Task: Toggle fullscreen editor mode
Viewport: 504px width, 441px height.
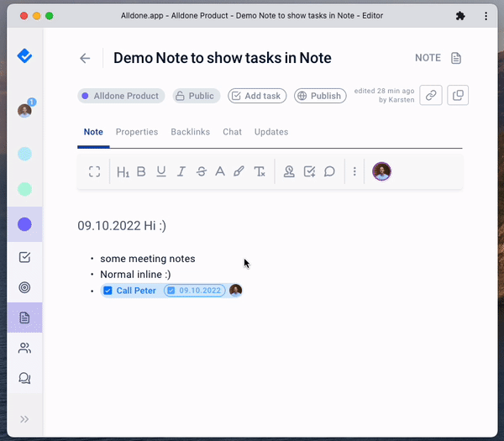Action: pos(94,171)
